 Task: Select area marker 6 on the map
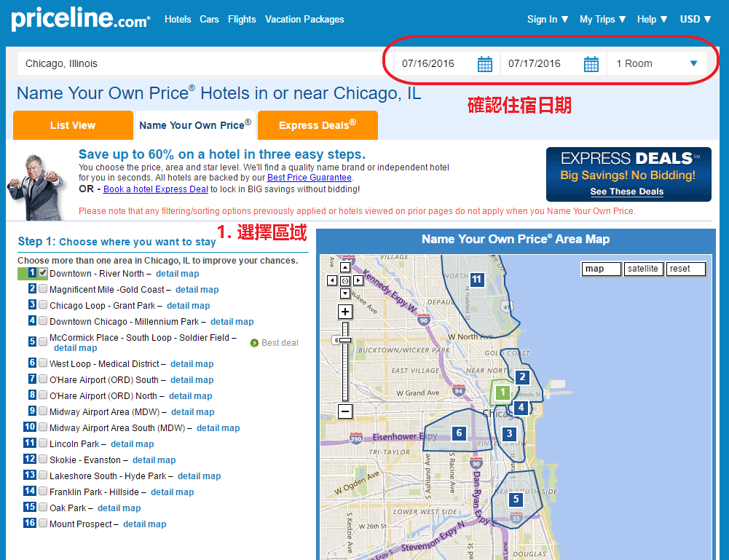[x=459, y=433]
